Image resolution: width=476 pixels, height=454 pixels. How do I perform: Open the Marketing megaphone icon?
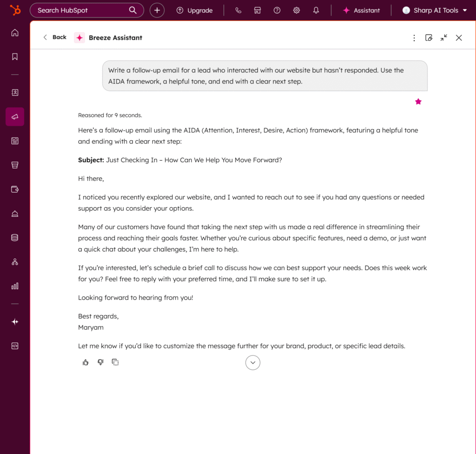click(x=15, y=117)
